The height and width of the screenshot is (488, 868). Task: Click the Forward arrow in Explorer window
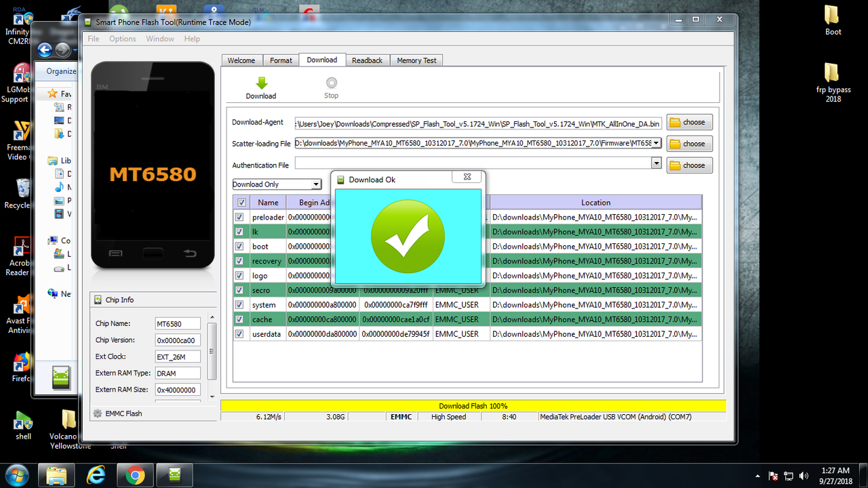point(62,49)
